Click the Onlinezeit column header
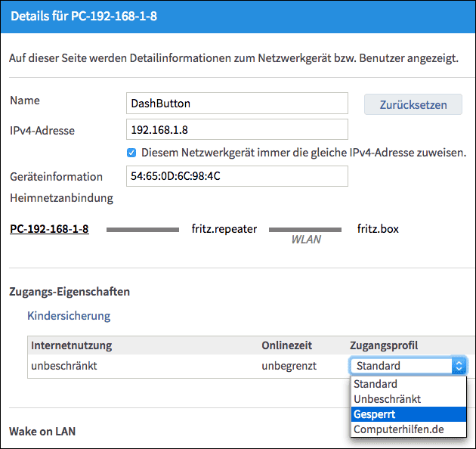The width and height of the screenshot is (476, 449). pyautogui.click(x=288, y=345)
